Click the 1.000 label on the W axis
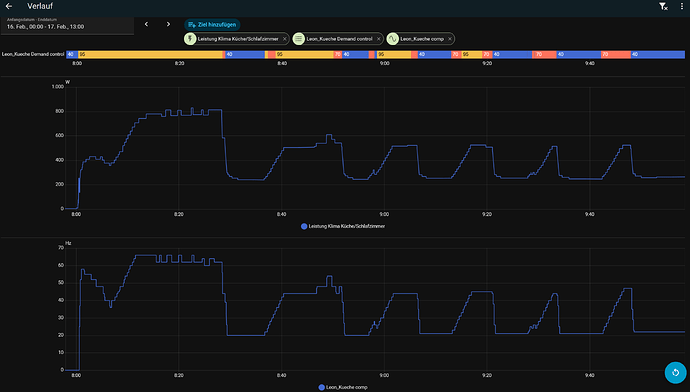 pyautogui.click(x=58, y=87)
